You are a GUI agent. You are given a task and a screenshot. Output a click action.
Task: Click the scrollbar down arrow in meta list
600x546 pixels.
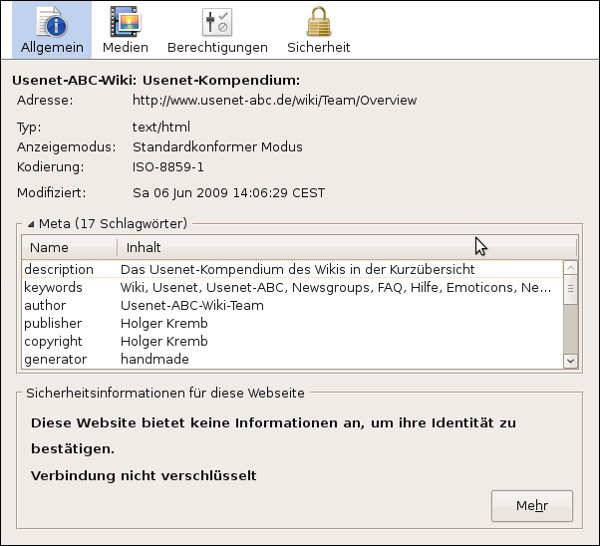coord(570,360)
